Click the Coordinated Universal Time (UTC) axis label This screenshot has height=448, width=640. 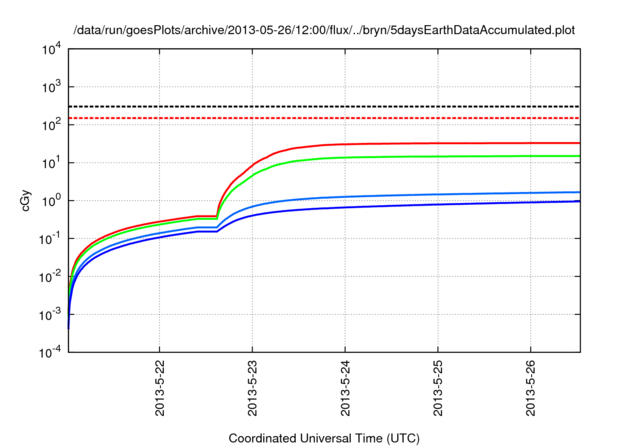click(324, 438)
